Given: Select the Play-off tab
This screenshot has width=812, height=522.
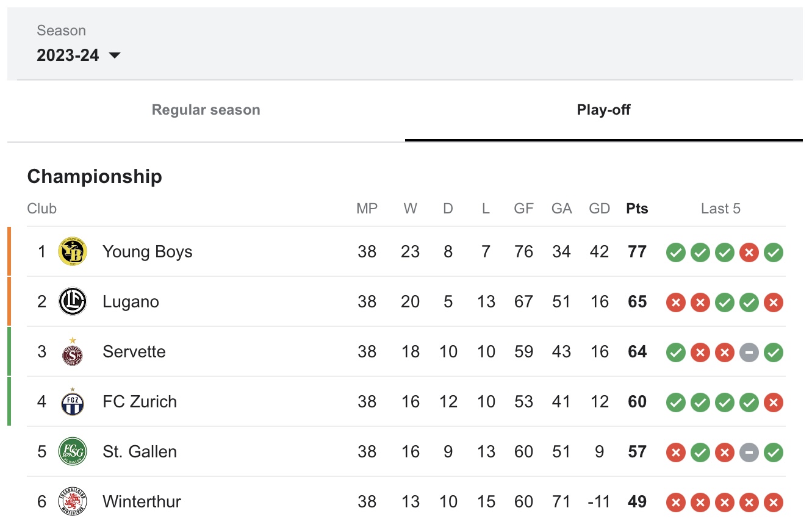Looking at the screenshot, I should point(604,110).
